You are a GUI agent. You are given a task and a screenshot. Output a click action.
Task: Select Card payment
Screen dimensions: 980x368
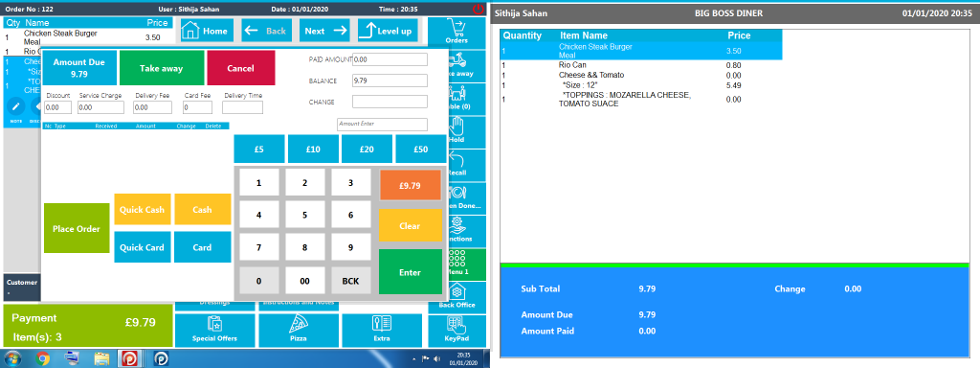click(x=203, y=247)
